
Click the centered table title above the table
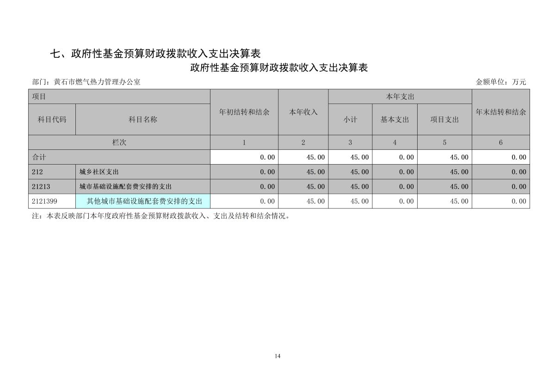pyautogui.click(x=279, y=68)
